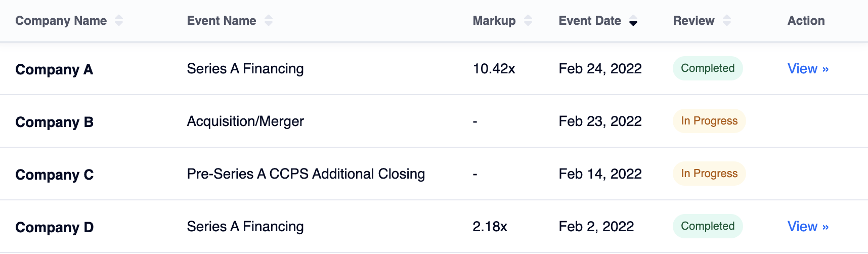Click the Event Name sort icon

269,21
